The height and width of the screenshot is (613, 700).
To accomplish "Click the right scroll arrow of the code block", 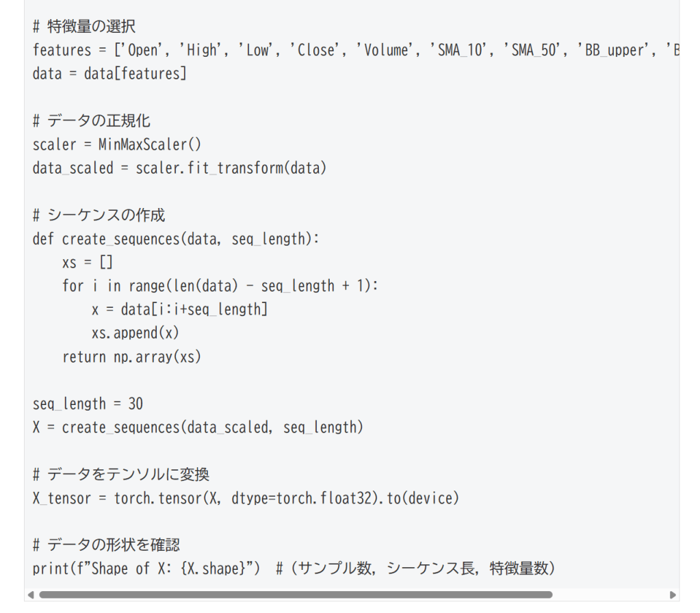I will click(673, 595).
